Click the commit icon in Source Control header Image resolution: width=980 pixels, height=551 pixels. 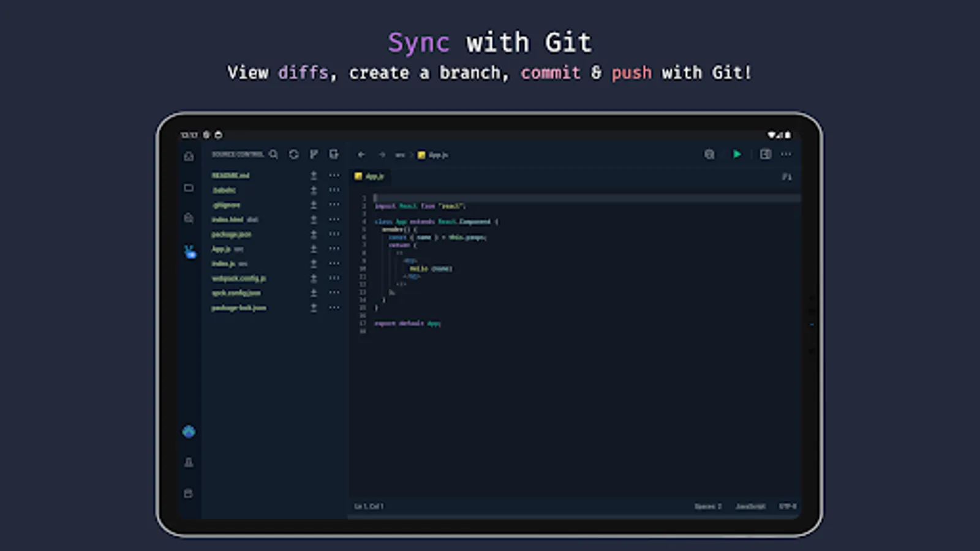tap(334, 154)
